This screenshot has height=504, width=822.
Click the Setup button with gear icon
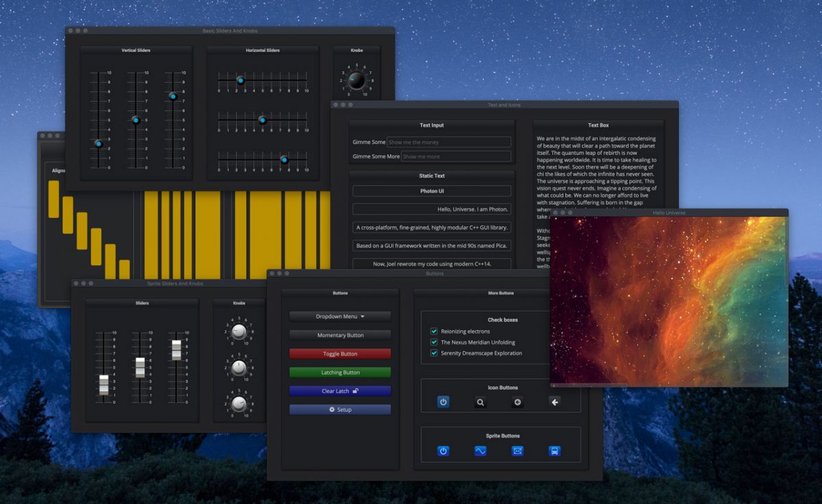(340, 409)
